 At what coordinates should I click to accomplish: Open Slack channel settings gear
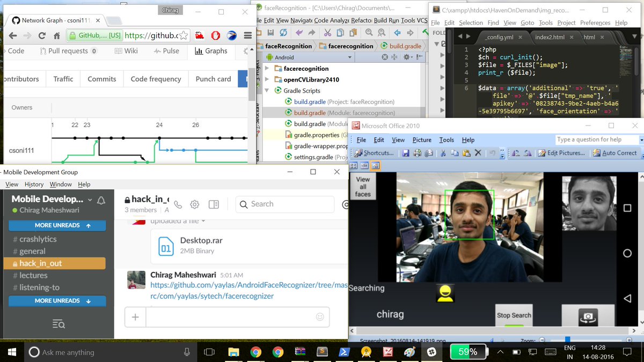click(195, 204)
